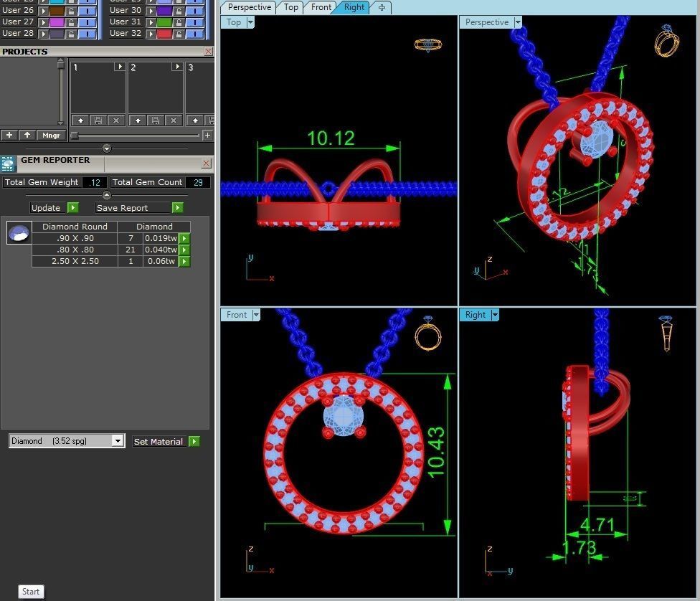Screen dimensions: 700x601
Task: Click the Set Material button
Action: click(x=160, y=442)
